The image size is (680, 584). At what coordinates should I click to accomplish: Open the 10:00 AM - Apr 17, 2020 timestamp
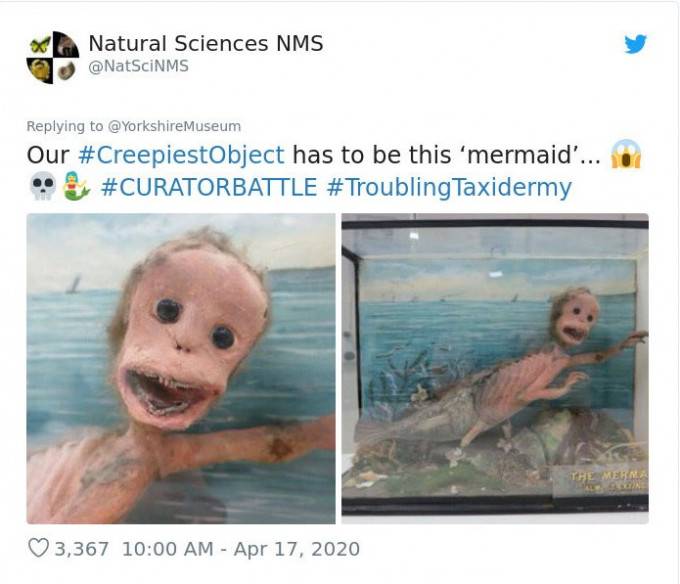coord(241,549)
